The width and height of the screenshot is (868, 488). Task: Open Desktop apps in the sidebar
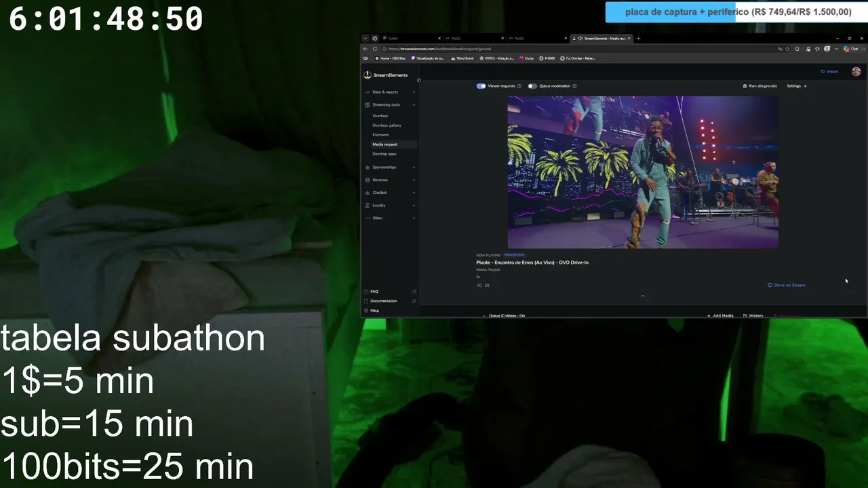[384, 154]
